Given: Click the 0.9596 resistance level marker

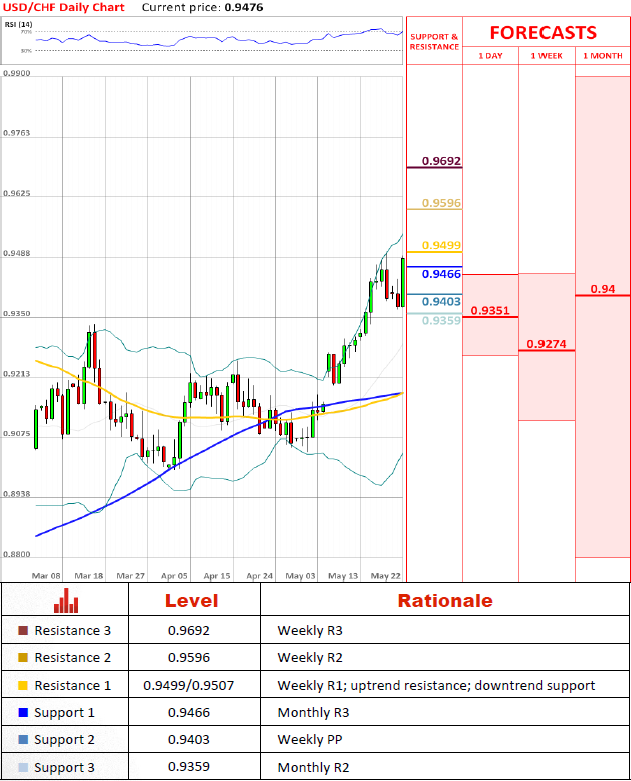Looking at the screenshot, I should (x=441, y=203).
